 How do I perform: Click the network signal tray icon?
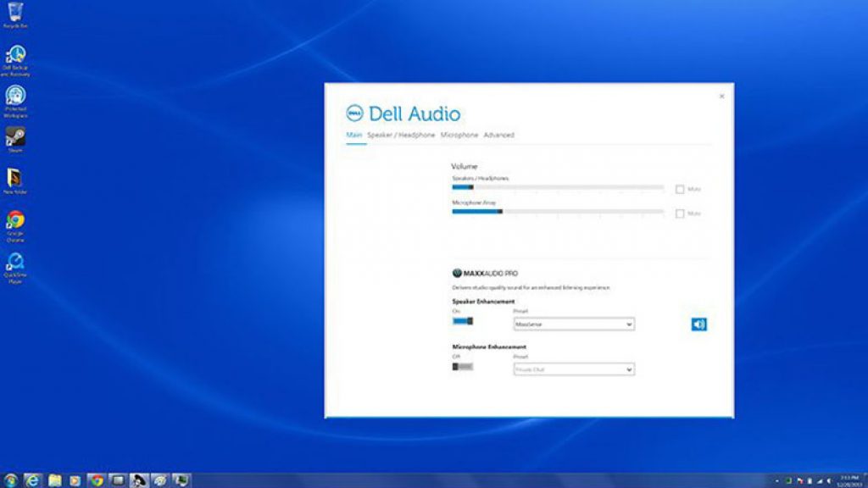pos(820,481)
